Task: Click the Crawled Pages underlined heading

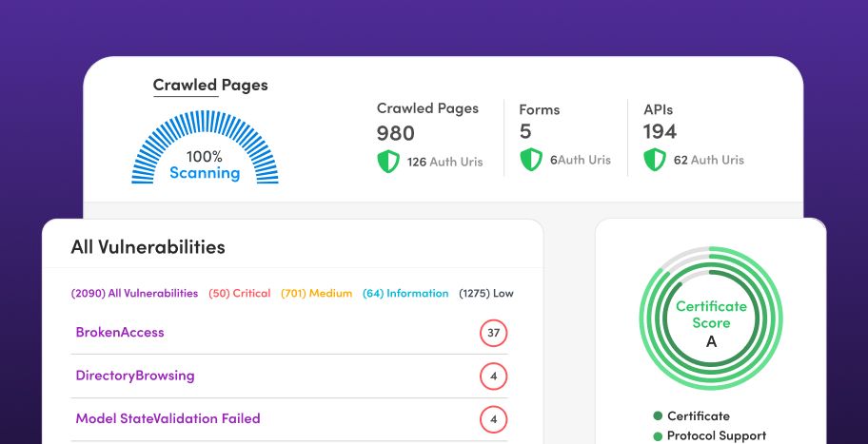Action: 210,86
